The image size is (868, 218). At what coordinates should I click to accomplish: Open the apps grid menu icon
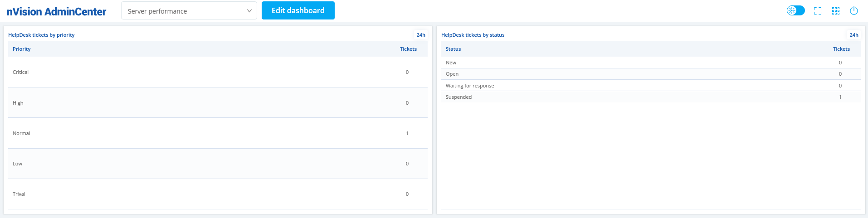click(x=836, y=11)
